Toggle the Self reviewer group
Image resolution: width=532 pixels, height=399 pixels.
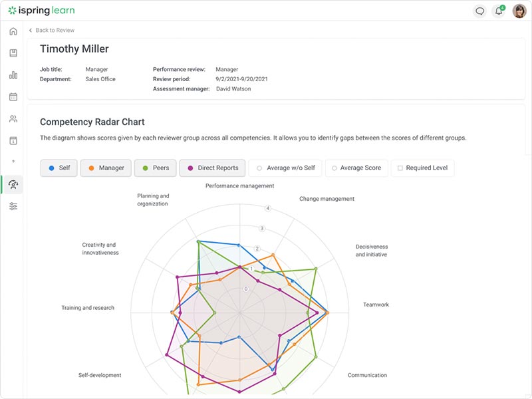pyautogui.click(x=59, y=168)
